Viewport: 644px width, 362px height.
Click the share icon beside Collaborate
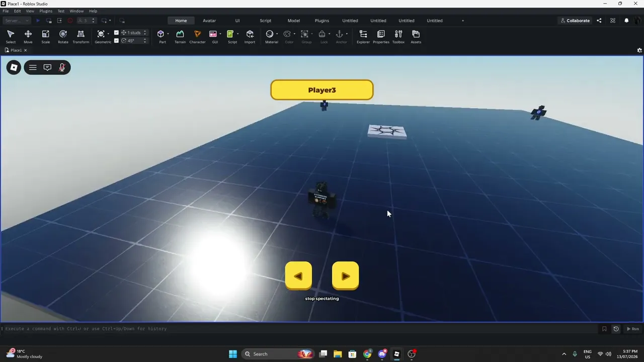[x=599, y=21]
